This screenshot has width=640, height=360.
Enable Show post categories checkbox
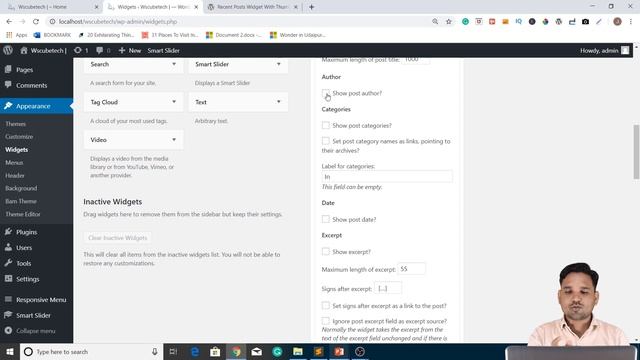point(325,125)
